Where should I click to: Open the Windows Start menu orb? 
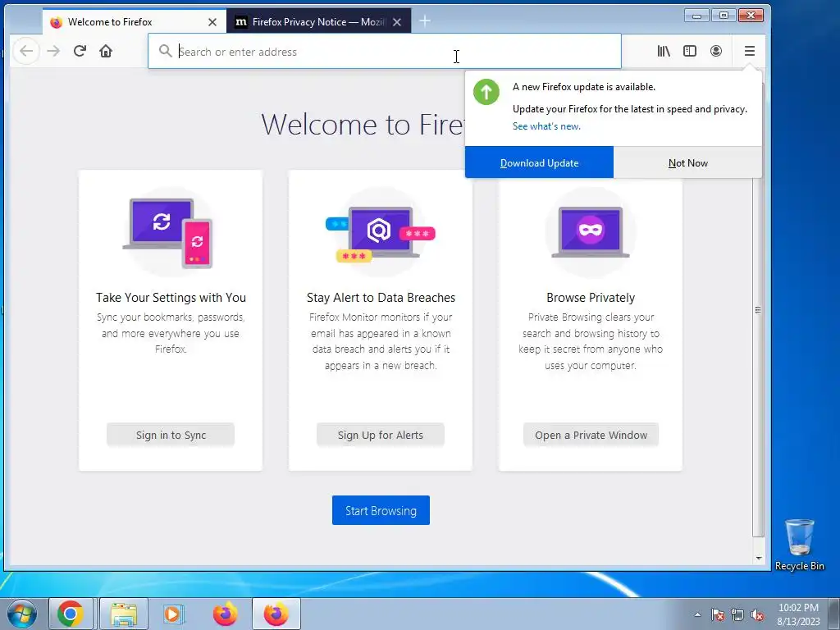[x=22, y=614]
